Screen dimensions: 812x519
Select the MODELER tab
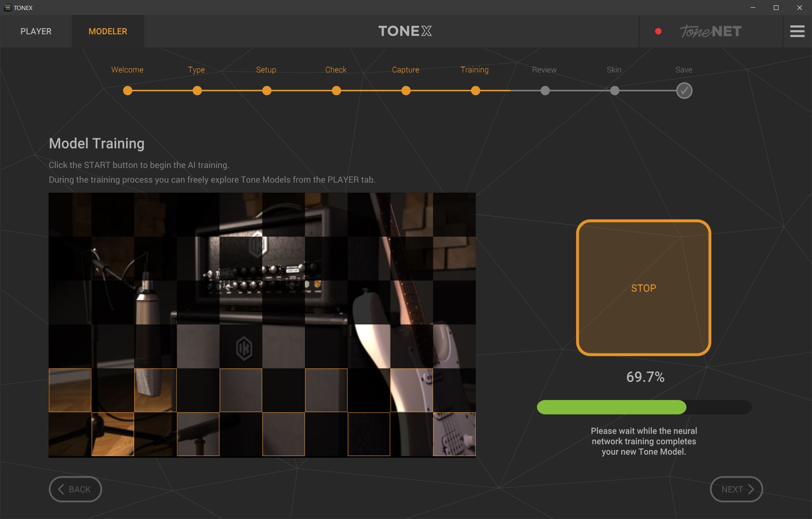coord(108,31)
